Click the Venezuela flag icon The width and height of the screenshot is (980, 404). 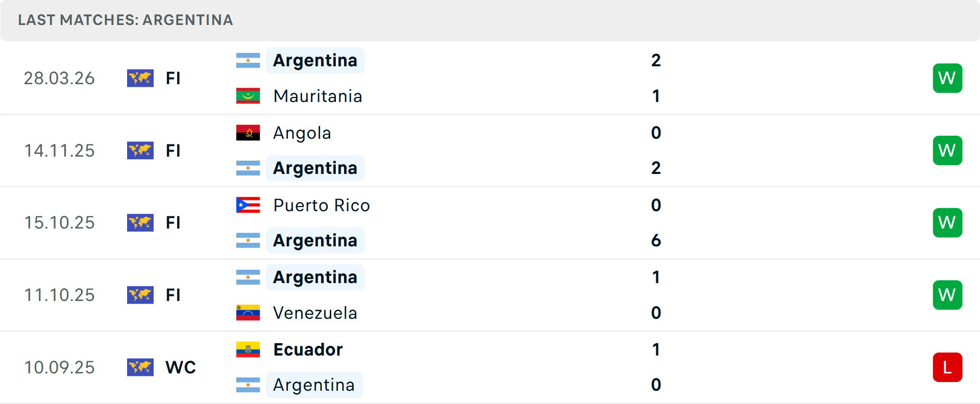coord(248,313)
